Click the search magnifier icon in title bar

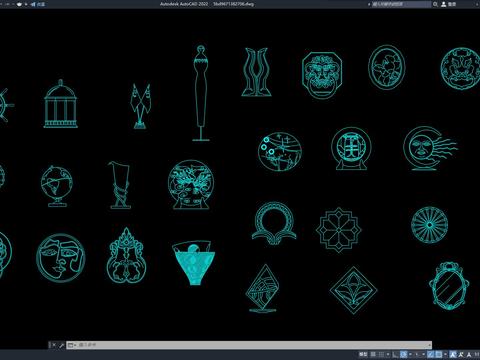(x=435, y=4)
